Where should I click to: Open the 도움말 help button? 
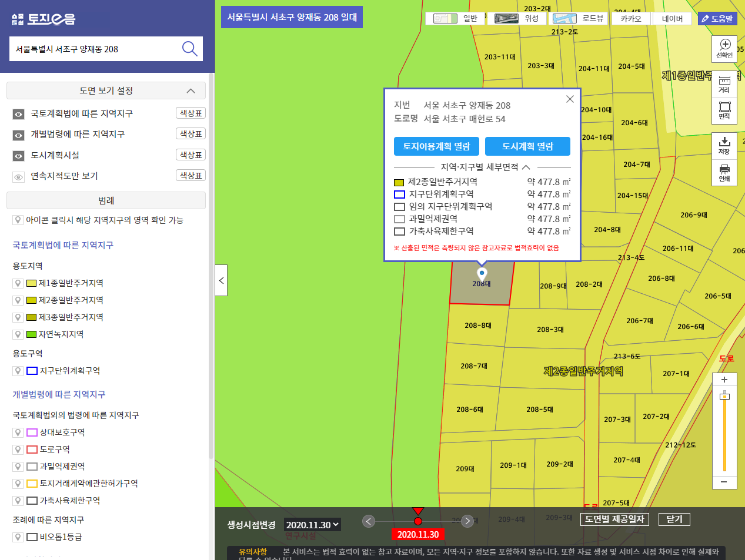(717, 19)
